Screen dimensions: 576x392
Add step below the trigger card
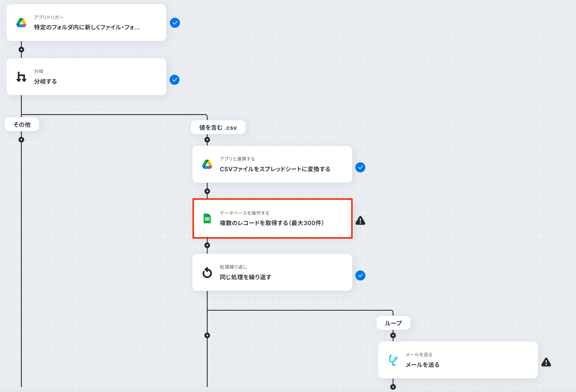[21, 50]
